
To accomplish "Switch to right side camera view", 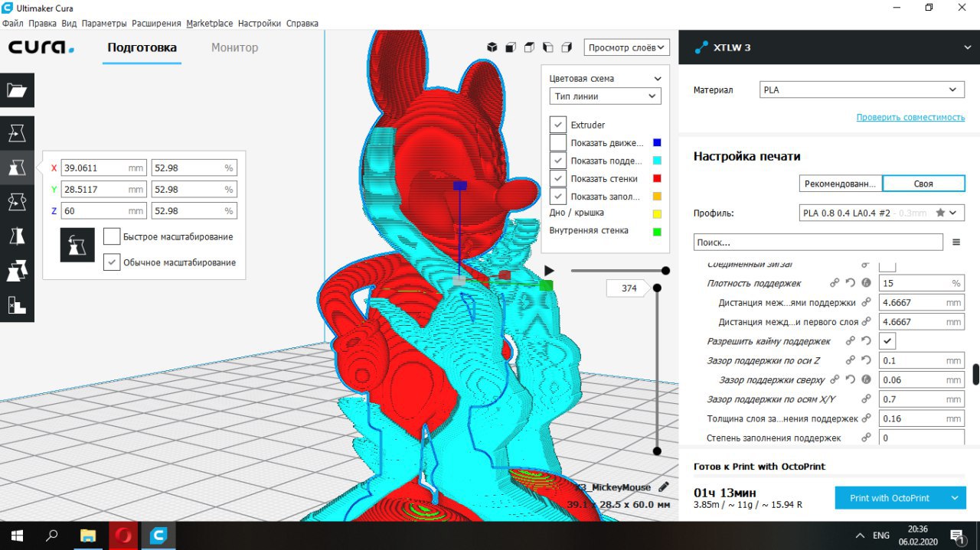I will click(x=567, y=47).
